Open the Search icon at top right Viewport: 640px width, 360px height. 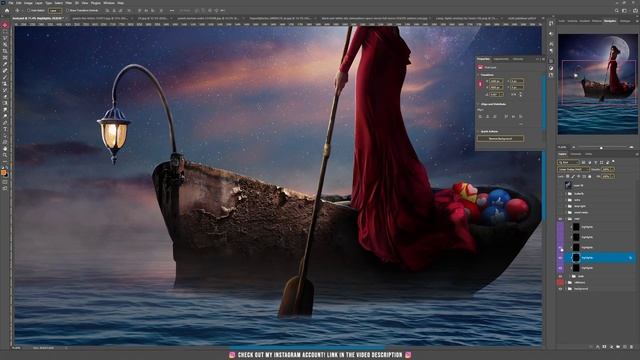(617, 11)
